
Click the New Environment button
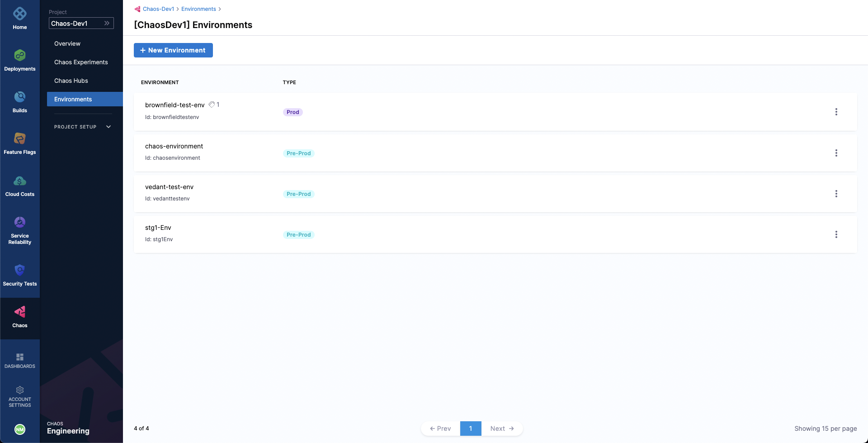point(173,50)
